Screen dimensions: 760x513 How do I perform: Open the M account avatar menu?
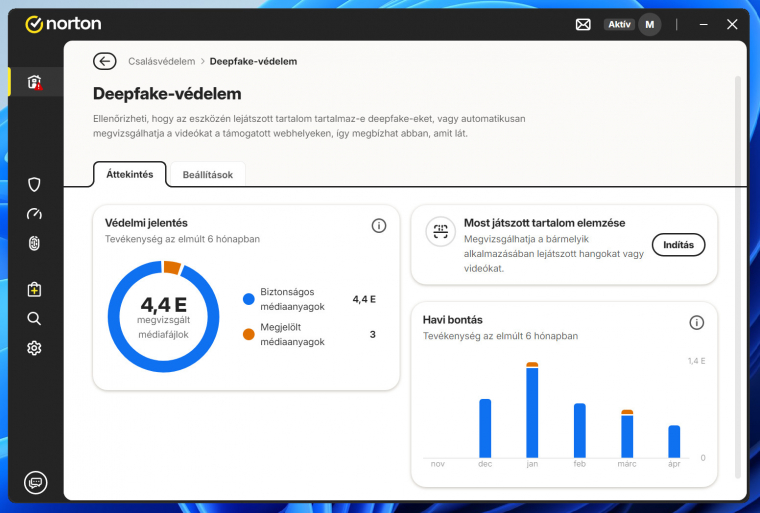coord(650,24)
